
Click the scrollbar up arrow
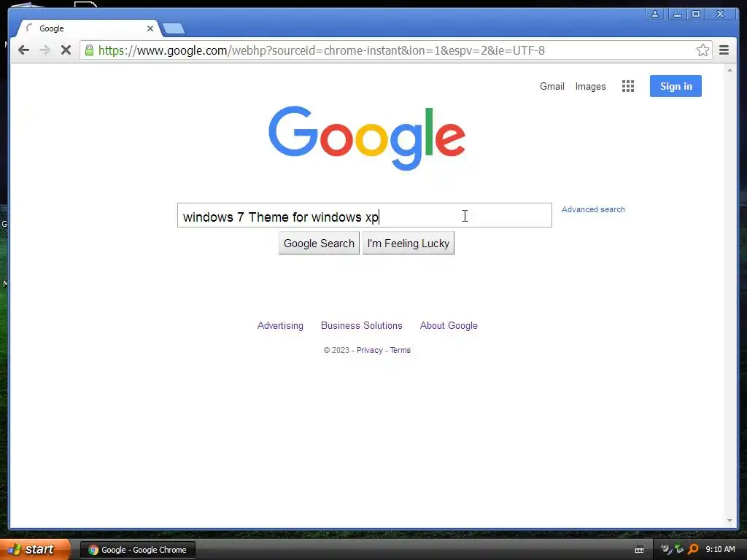click(729, 70)
